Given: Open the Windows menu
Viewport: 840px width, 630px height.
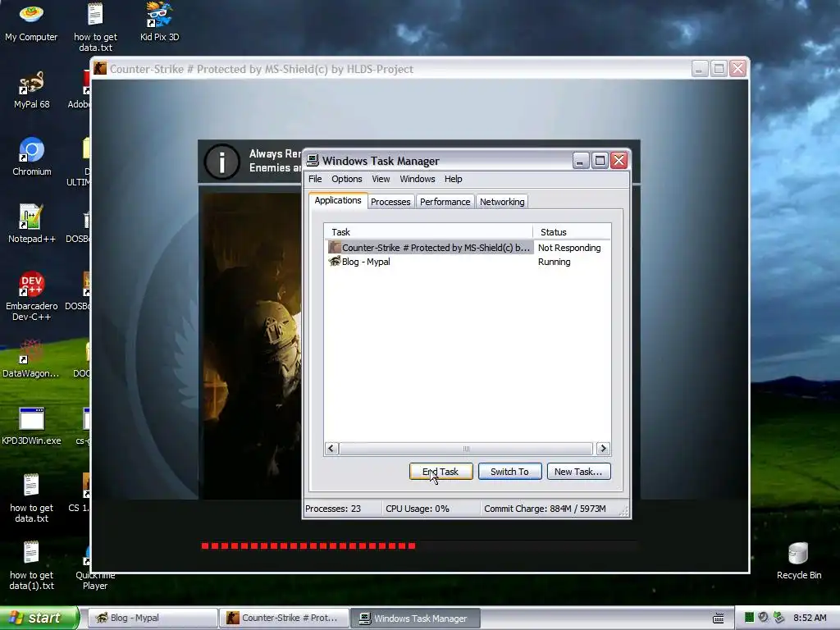Looking at the screenshot, I should click(x=418, y=179).
